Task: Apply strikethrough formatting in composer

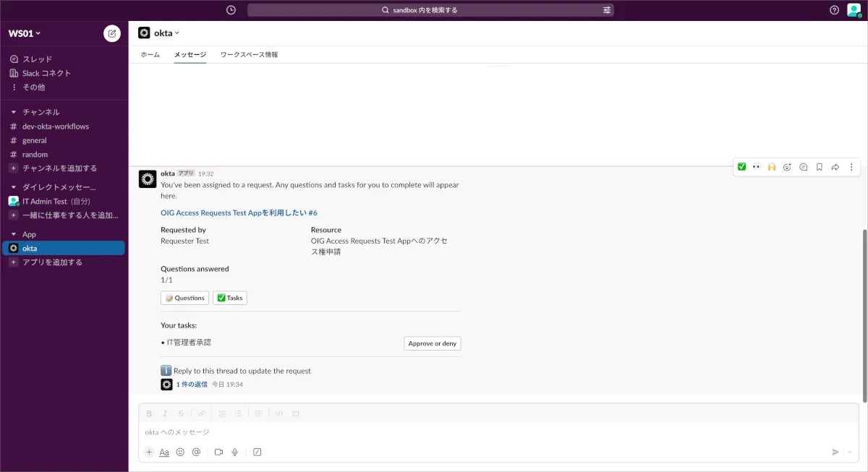Action: click(181, 413)
